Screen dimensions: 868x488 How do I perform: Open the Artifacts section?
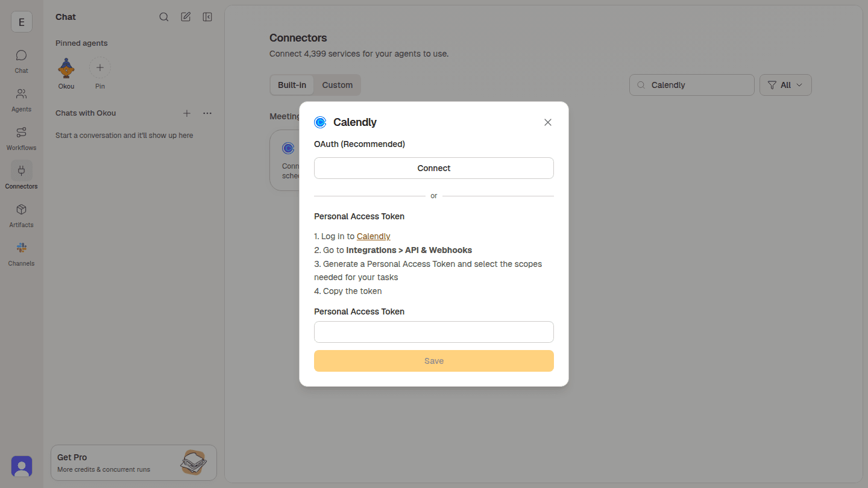coord(21,216)
